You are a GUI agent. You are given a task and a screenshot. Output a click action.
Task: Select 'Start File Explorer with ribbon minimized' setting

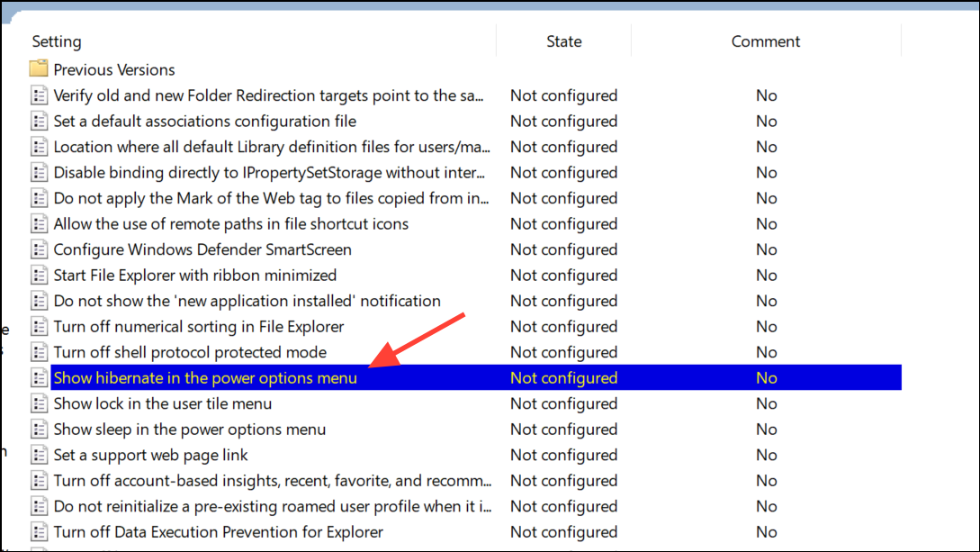click(195, 275)
